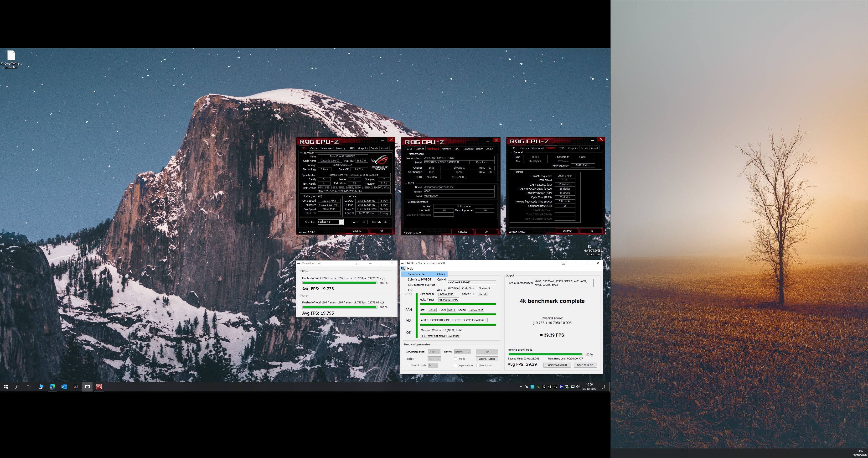
Task: Click Validate in the CPU tab window
Action: pos(357,231)
